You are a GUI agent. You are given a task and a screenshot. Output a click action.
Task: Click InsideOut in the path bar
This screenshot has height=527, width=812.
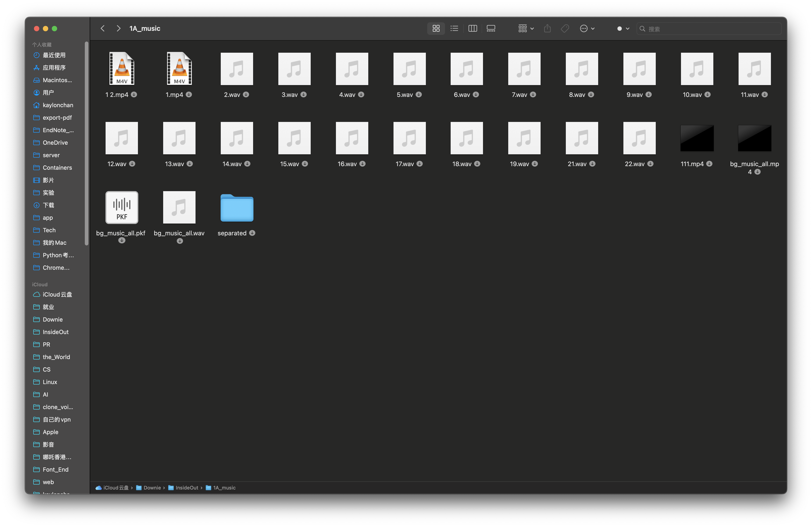tap(183, 488)
